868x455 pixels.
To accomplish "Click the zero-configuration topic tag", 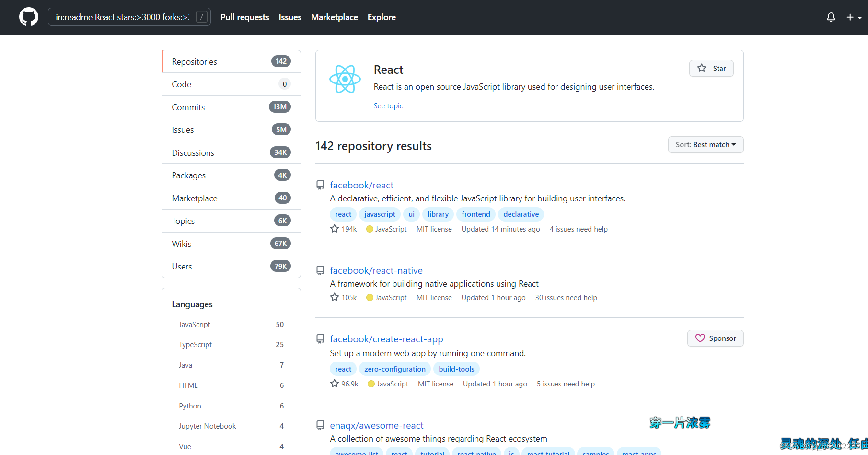I will click(395, 369).
